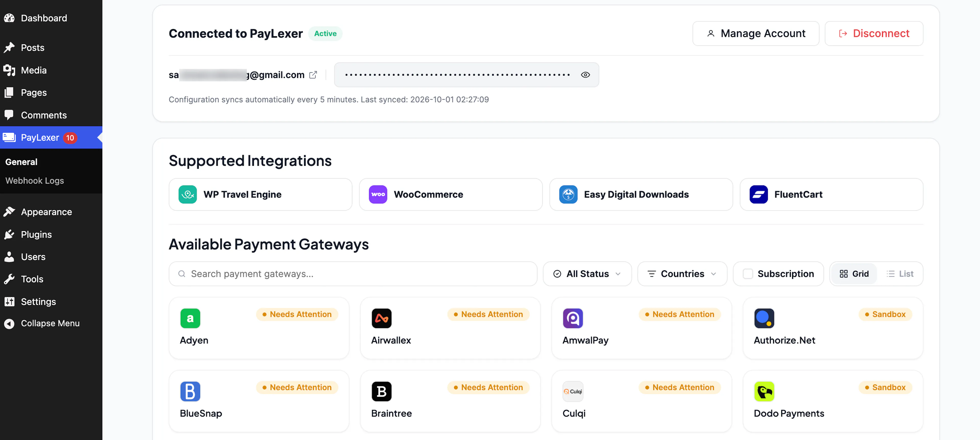
Task: Open the Countries filter dropdown
Action: (682, 274)
